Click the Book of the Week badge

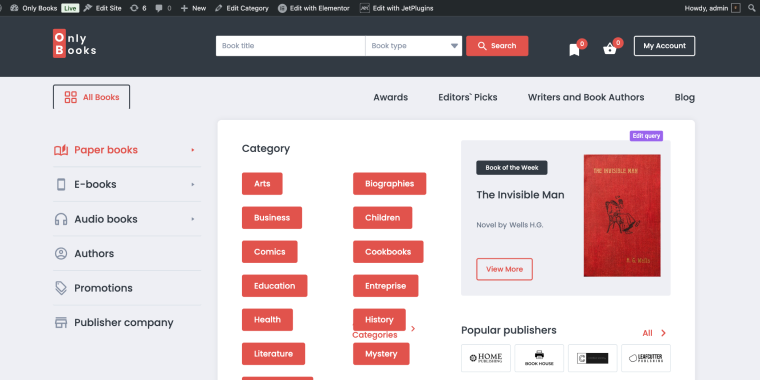coord(512,168)
